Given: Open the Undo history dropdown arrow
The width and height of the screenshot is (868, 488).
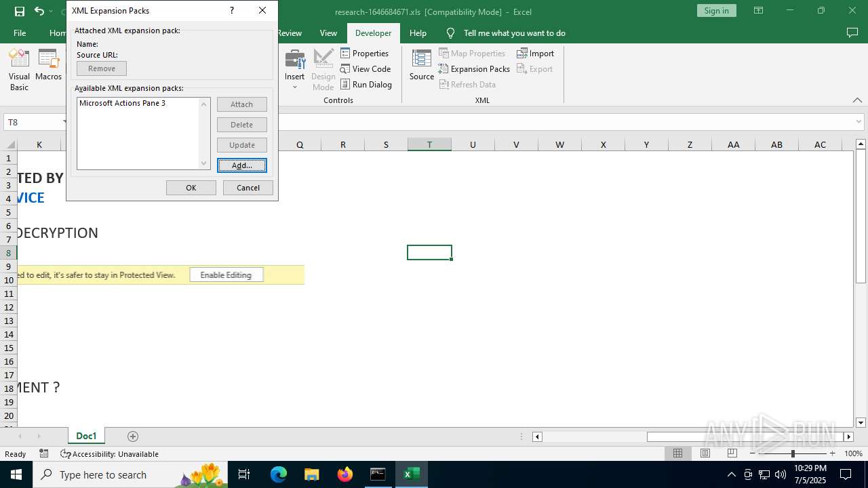Looking at the screenshot, I should 51,12.
